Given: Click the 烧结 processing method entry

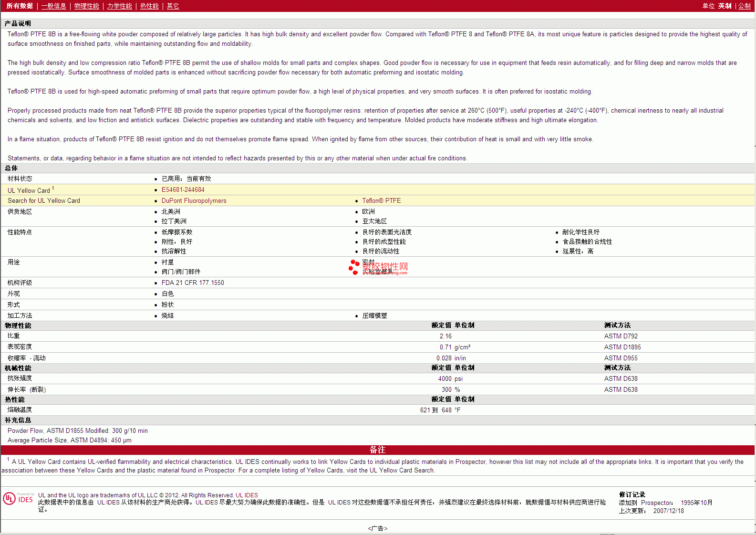Looking at the screenshot, I should [167, 315].
